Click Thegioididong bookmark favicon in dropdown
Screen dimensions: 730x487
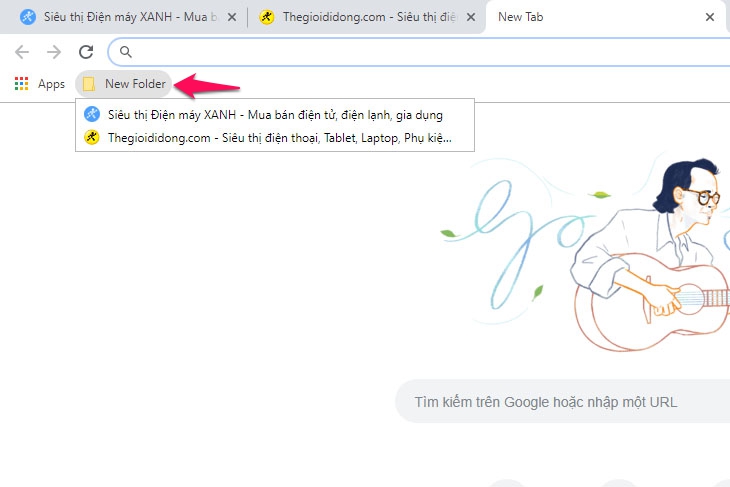coord(92,137)
